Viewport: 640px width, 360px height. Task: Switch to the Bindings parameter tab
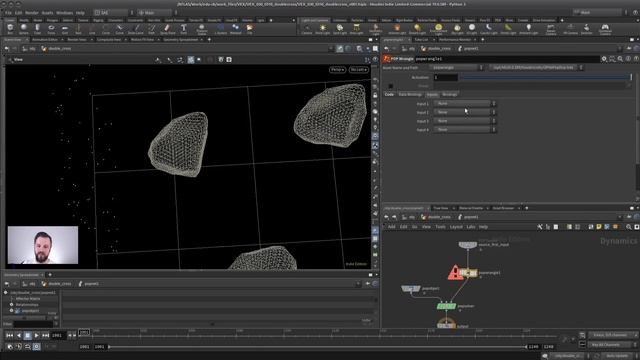(450, 94)
